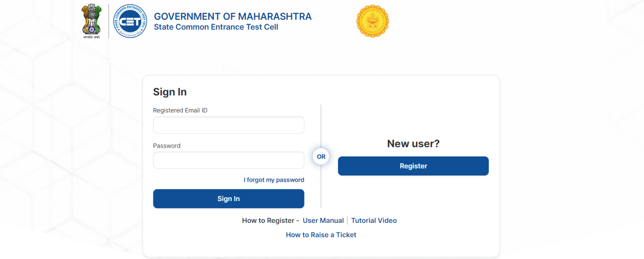Click inside the Password field
This screenshot has height=259, width=644.
(229, 160)
